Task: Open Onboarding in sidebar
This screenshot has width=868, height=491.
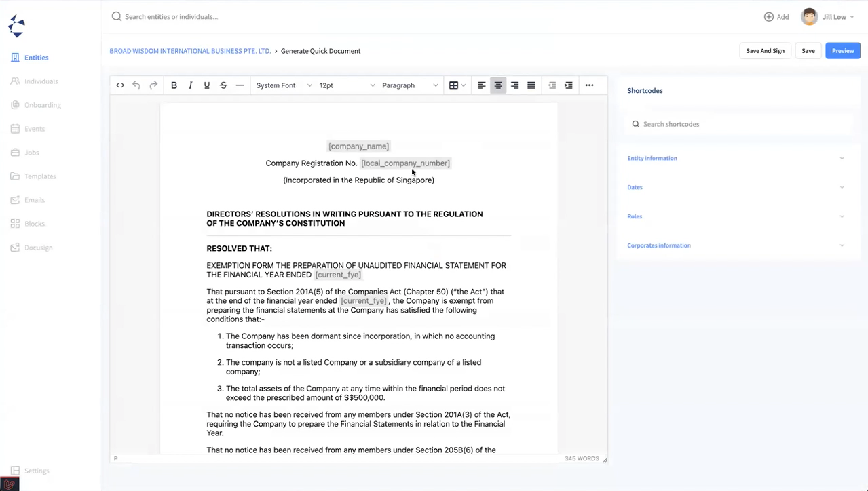Action: pos(35,105)
